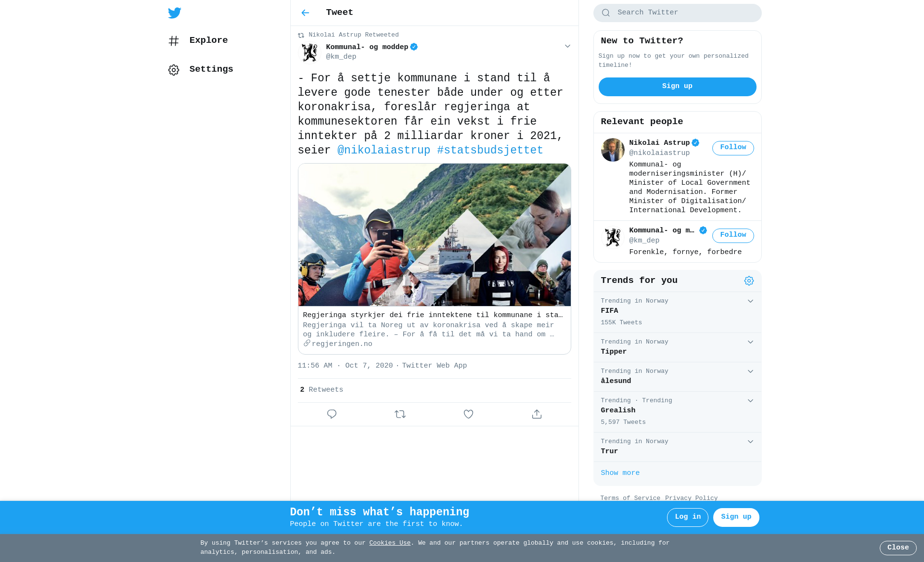Screen dimensions: 924x562
Task: Reply to the tweet via comment icon
Action: 332,414
